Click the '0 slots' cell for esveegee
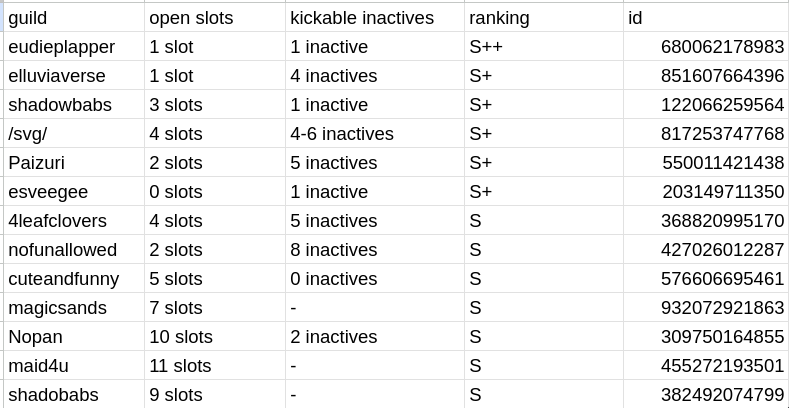This screenshot has width=789, height=408. [213, 192]
